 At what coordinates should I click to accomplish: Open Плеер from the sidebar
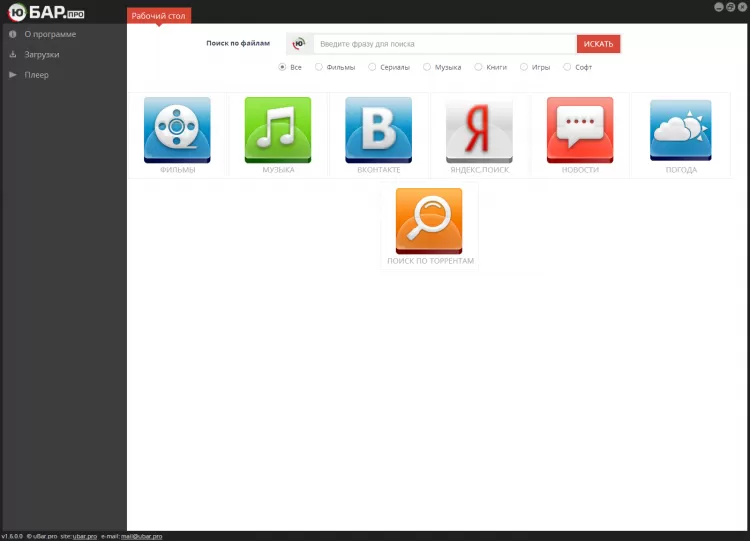(x=36, y=75)
